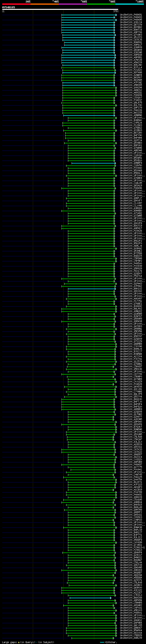Click the =100char. scale legend

(109, 642)
